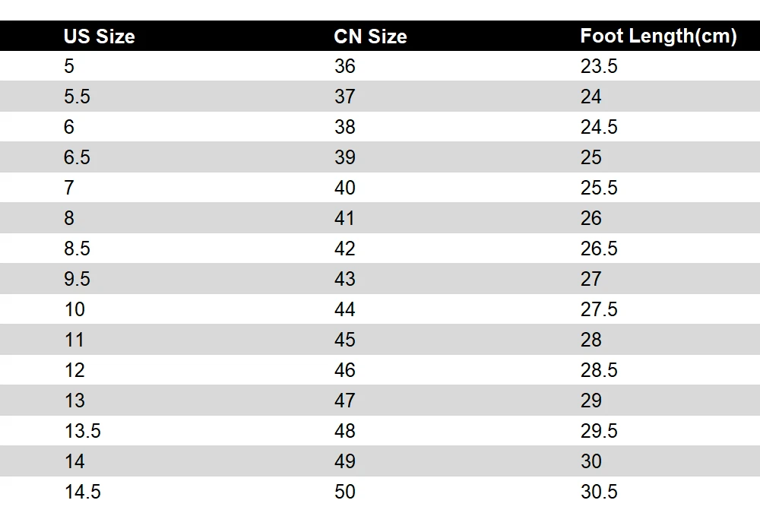This screenshot has width=760, height=532.
Task: Select CN size 36 cell
Action: [x=345, y=66]
